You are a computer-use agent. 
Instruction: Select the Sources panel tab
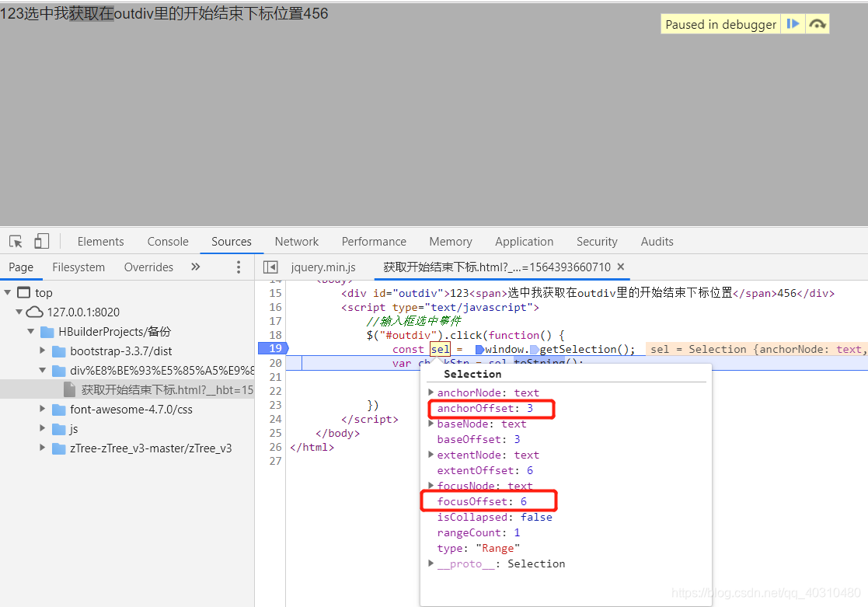[232, 242]
